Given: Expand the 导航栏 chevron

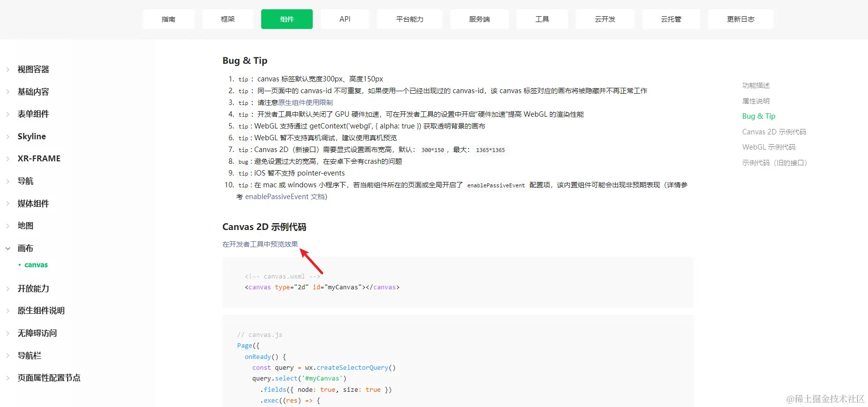Looking at the screenshot, I should (8, 356).
